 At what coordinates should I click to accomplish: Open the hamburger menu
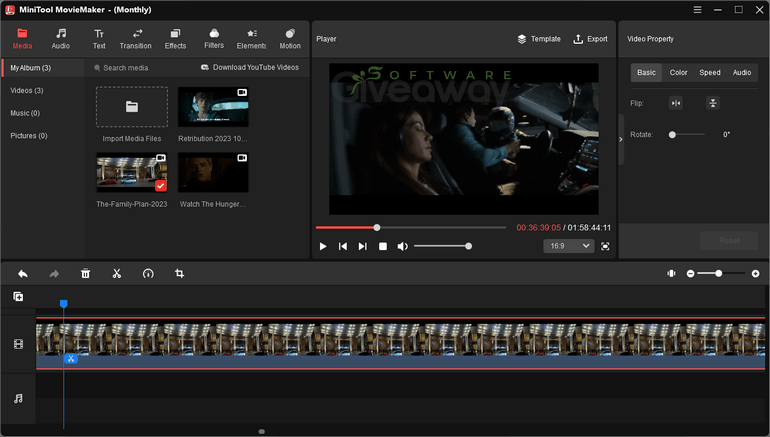point(697,9)
